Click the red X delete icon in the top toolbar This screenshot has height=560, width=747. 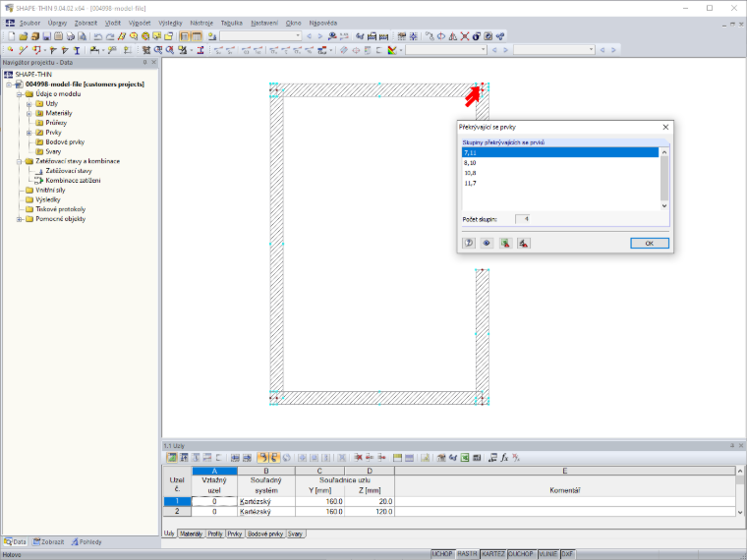[465, 36]
